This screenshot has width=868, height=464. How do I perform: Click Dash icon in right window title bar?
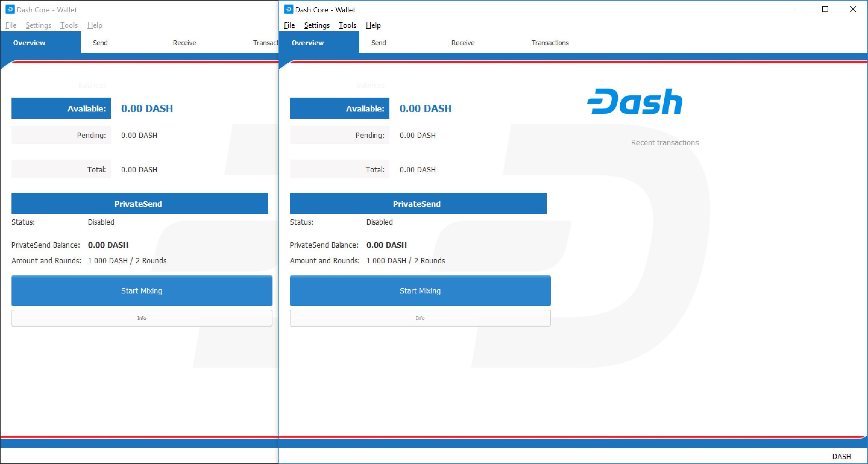pos(288,9)
